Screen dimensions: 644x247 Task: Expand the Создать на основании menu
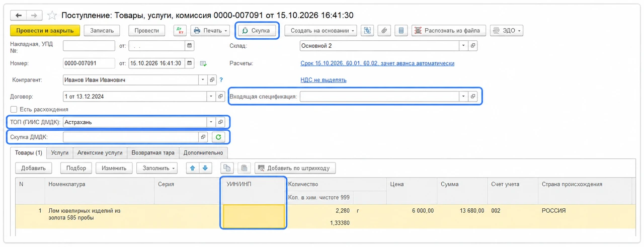coord(321,31)
